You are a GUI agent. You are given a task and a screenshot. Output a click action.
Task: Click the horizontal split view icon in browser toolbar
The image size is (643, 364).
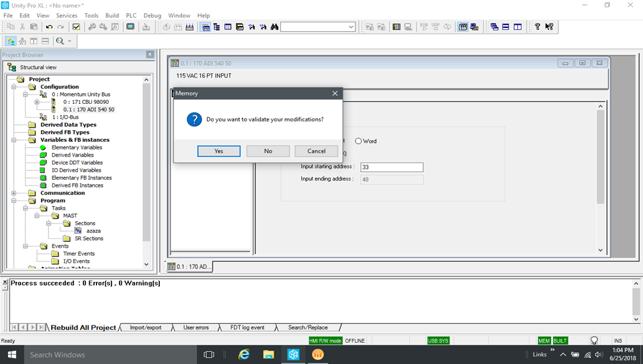pyautogui.click(x=45, y=42)
